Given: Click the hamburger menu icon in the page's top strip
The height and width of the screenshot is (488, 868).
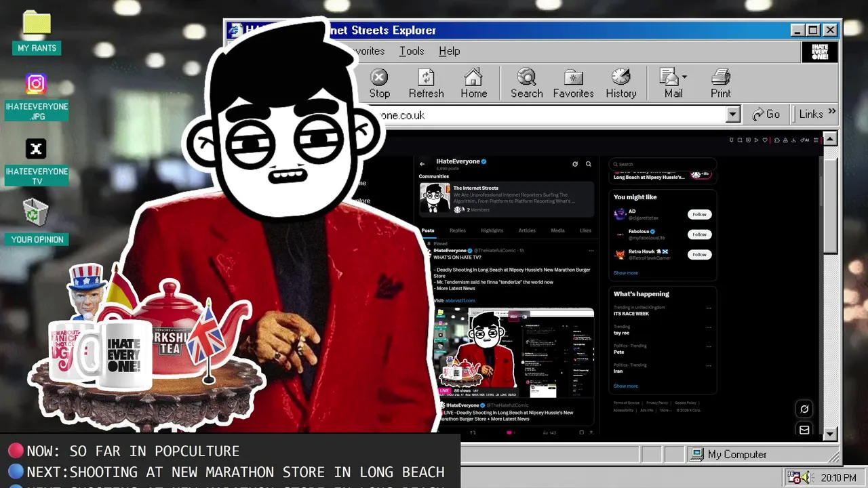Looking at the screenshot, I should [x=816, y=140].
